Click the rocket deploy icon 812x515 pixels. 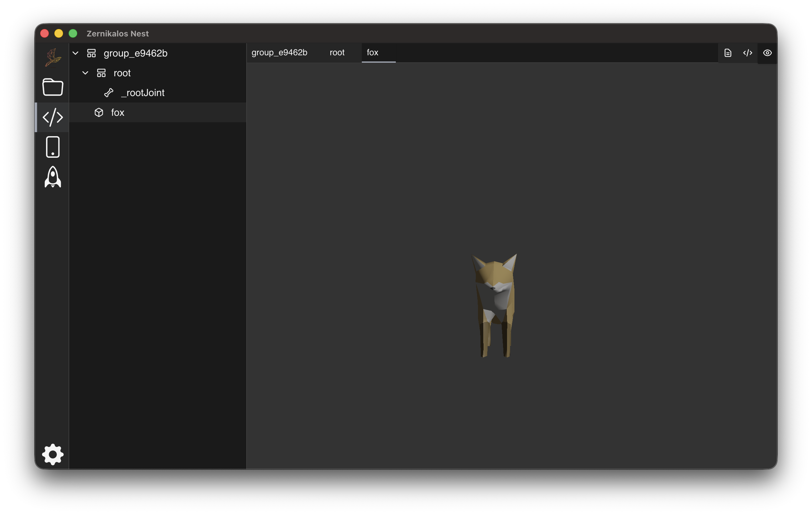pyautogui.click(x=53, y=177)
